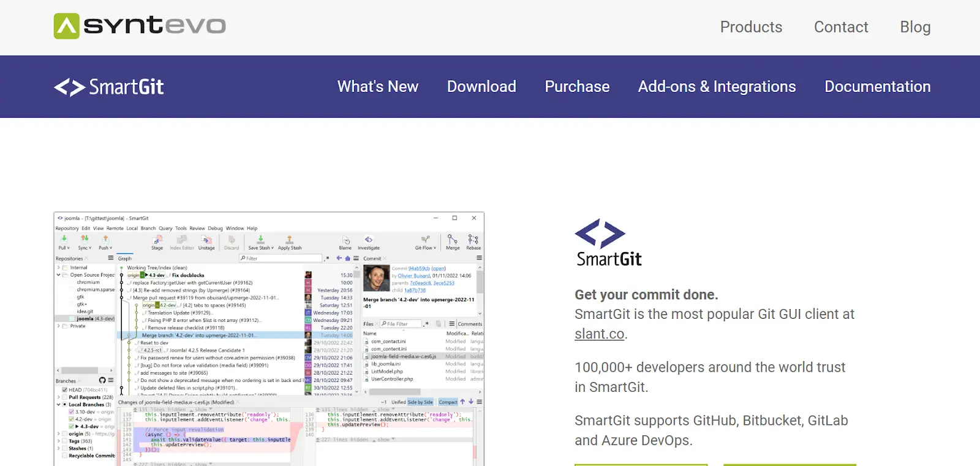Open What's New in the SmartGit nav

(x=378, y=86)
